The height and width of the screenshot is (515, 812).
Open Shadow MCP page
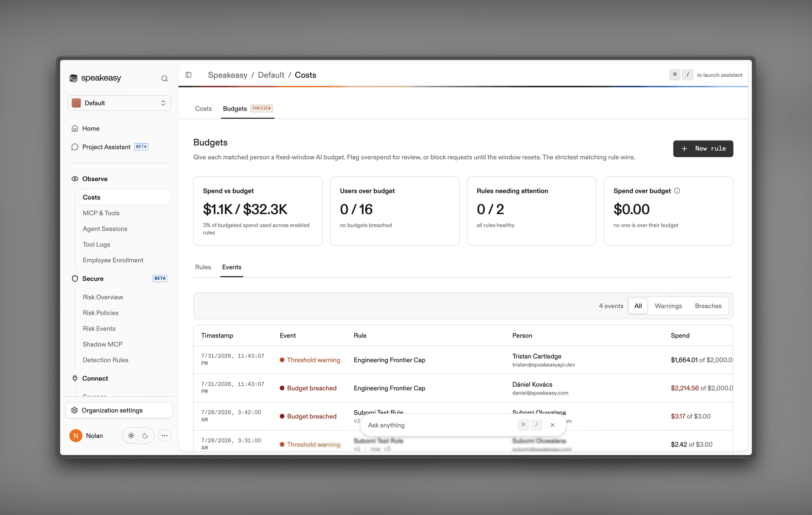tap(103, 344)
